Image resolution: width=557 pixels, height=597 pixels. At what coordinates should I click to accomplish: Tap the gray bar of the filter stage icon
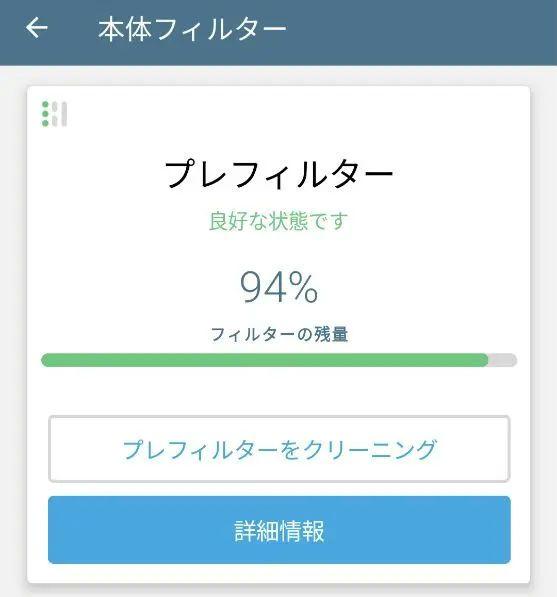point(64,113)
